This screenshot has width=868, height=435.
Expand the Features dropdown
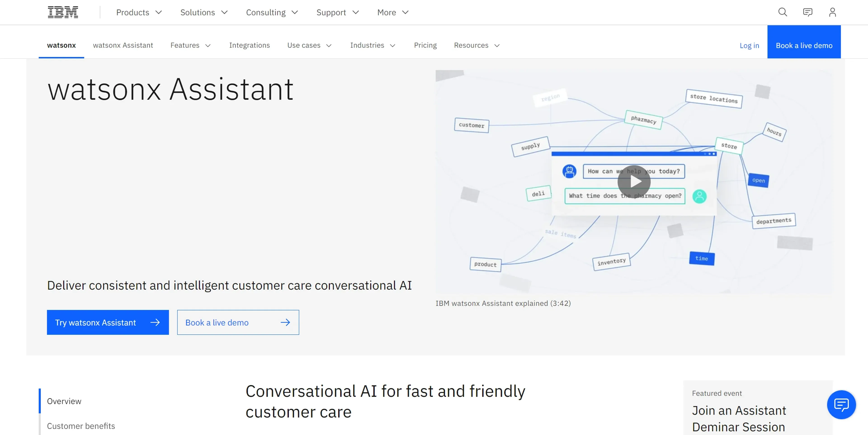click(x=191, y=45)
